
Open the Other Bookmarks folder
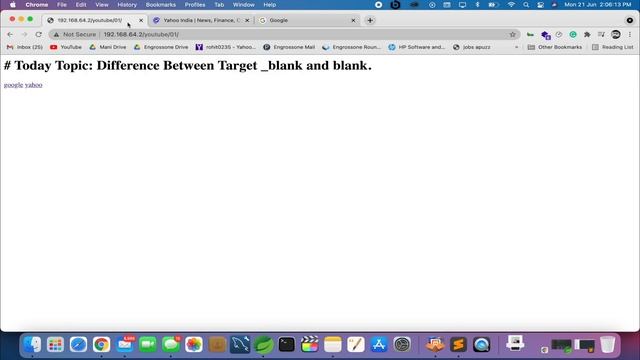(555, 47)
